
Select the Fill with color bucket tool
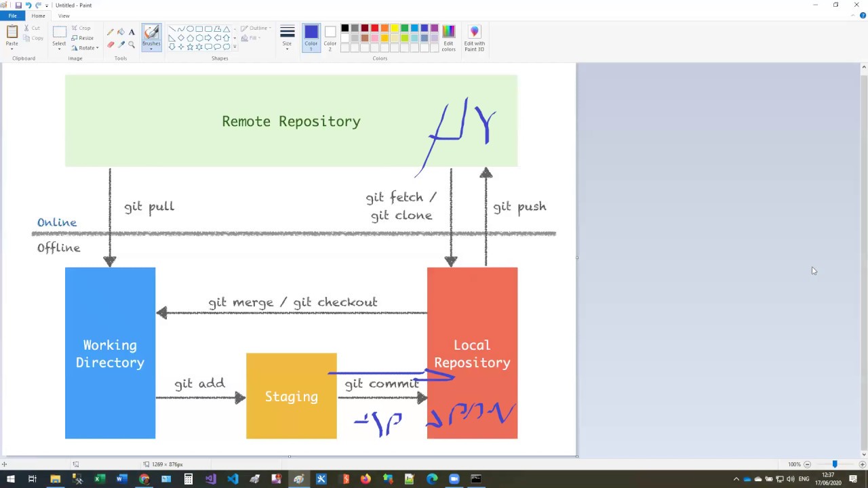(x=121, y=32)
